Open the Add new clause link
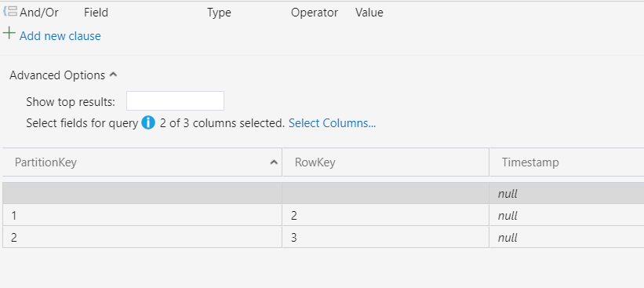 pyautogui.click(x=60, y=36)
